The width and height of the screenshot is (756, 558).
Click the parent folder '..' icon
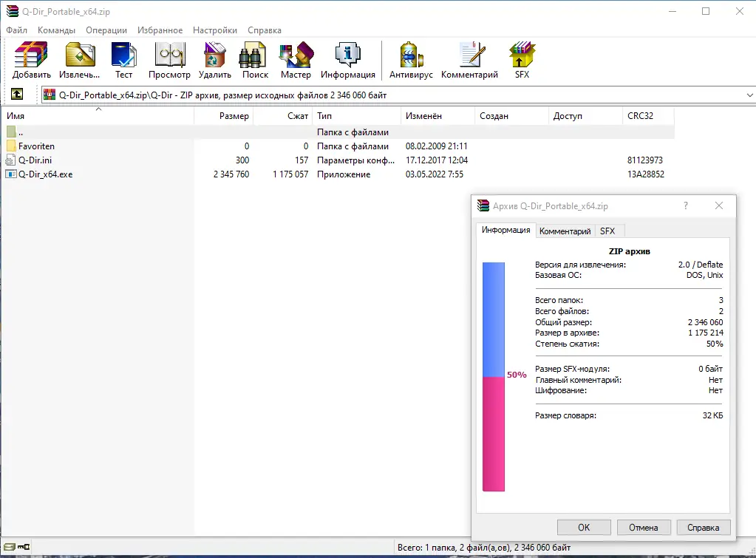(12, 131)
